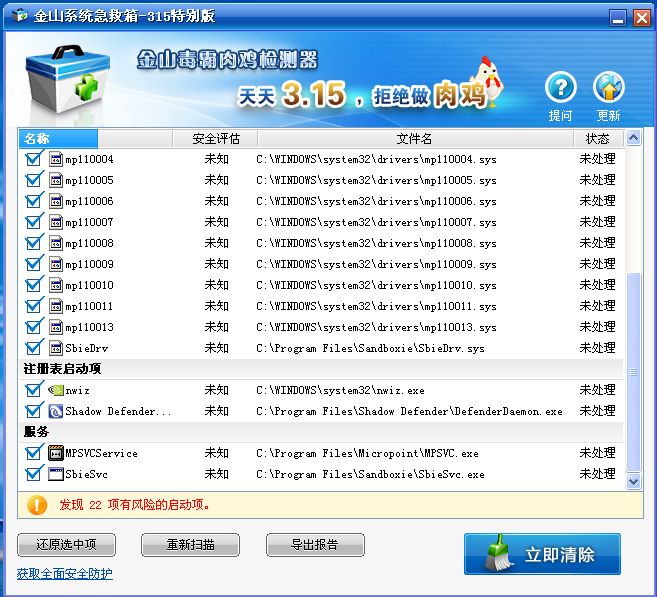
Task: Open the 获取全面安全防护 link
Action: point(65,574)
